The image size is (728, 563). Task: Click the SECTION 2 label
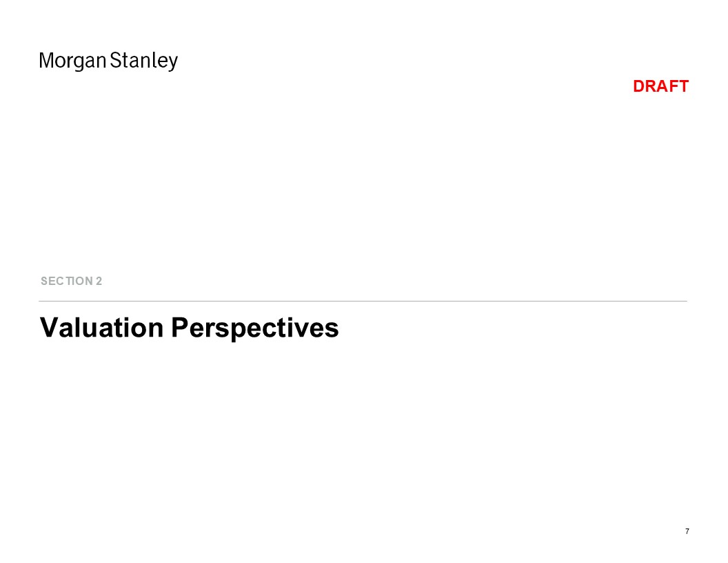click(71, 281)
